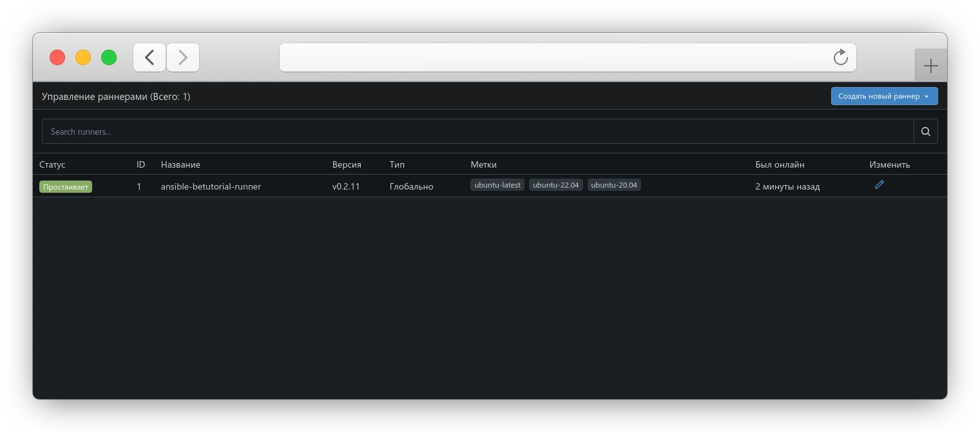The height and width of the screenshot is (432, 980).
Task: Reload the page with the refresh icon
Action: tap(840, 57)
